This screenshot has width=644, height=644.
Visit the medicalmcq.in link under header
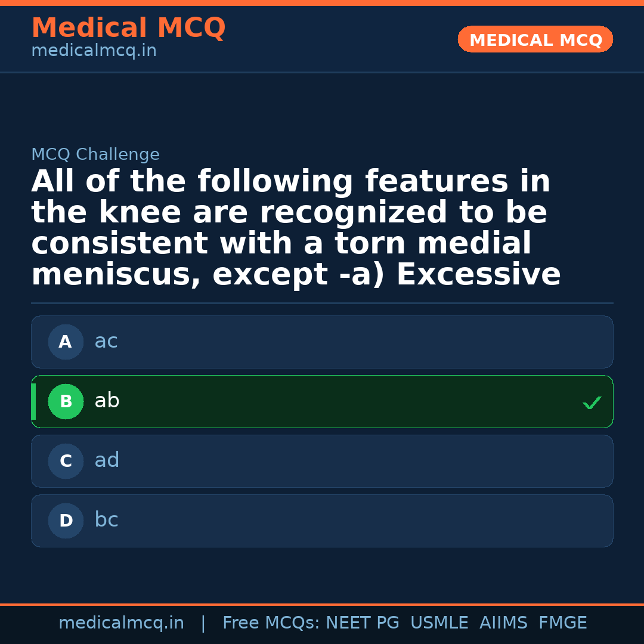click(94, 51)
